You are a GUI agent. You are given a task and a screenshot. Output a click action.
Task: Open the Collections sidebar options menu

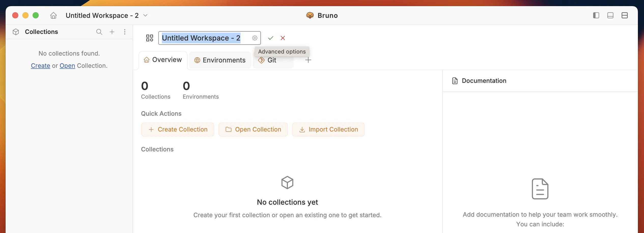click(124, 32)
